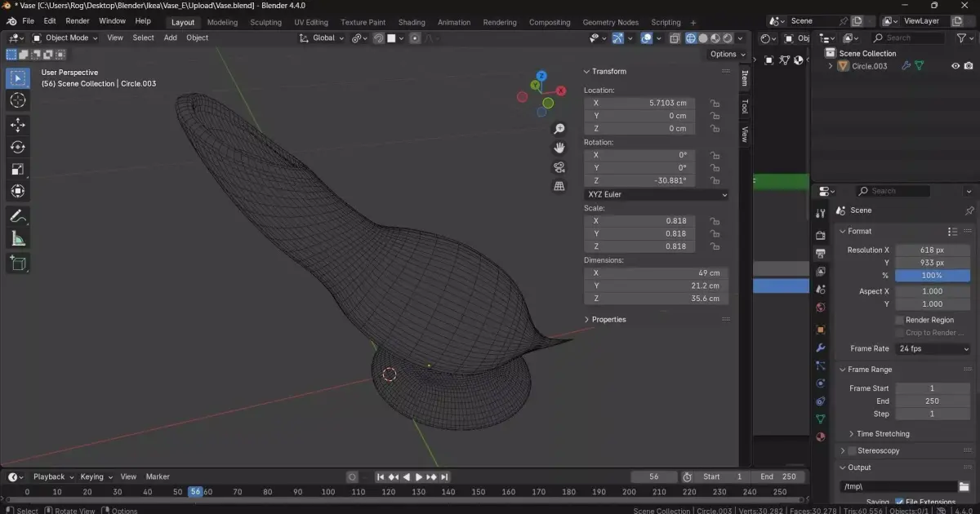Select the Add Cube tool

point(18,263)
